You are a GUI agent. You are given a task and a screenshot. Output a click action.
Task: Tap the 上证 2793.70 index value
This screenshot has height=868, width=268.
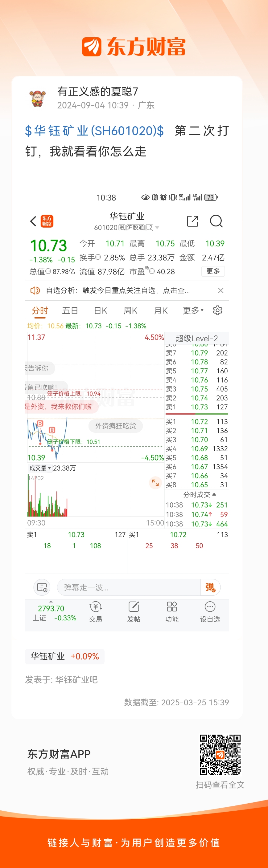[x=51, y=609]
